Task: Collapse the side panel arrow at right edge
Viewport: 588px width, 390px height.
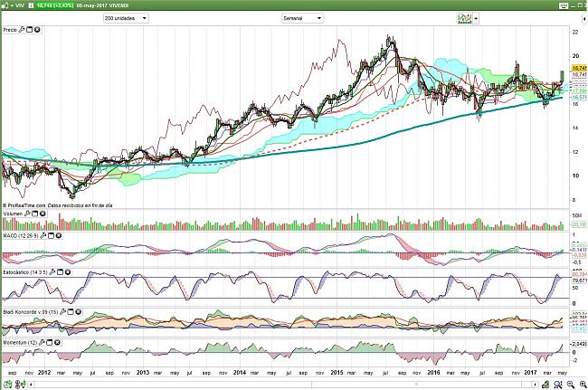Action: coord(584,18)
